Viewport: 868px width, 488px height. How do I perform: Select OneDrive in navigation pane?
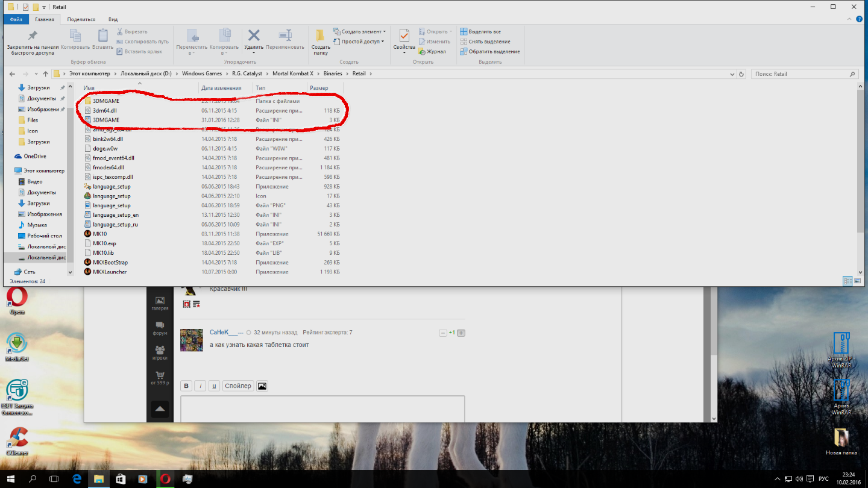click(35, 156)
